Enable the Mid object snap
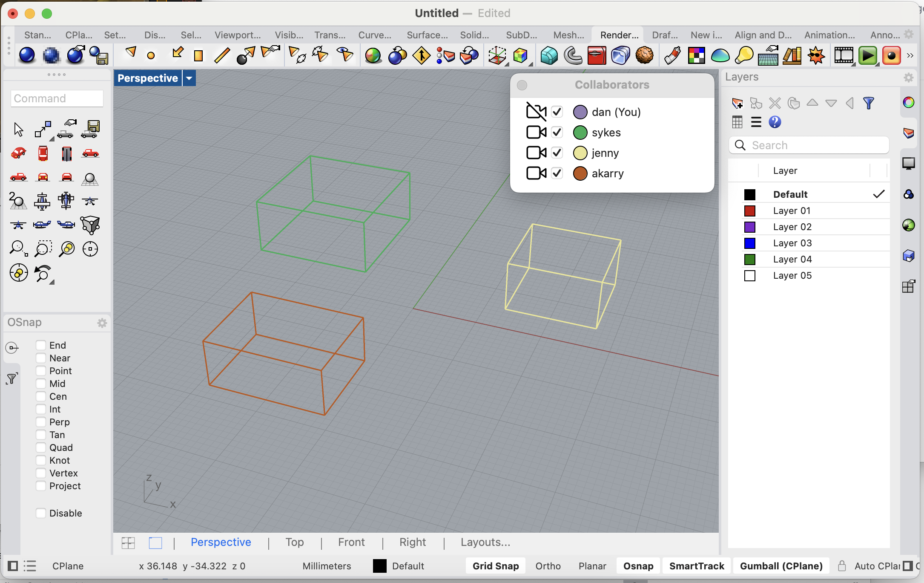The width and height of the screenshot is (924, 583). pyautogui.click(x=41, y=384)
